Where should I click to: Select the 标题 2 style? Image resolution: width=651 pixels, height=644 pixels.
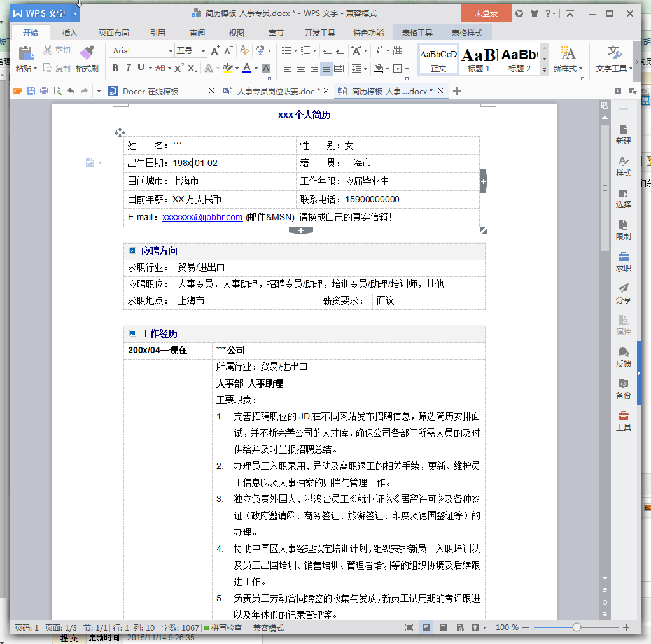point(519,59)
